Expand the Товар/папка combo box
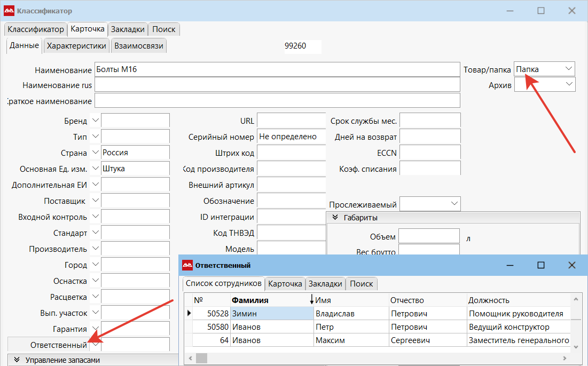588x366 pixels. coord(568,69)
